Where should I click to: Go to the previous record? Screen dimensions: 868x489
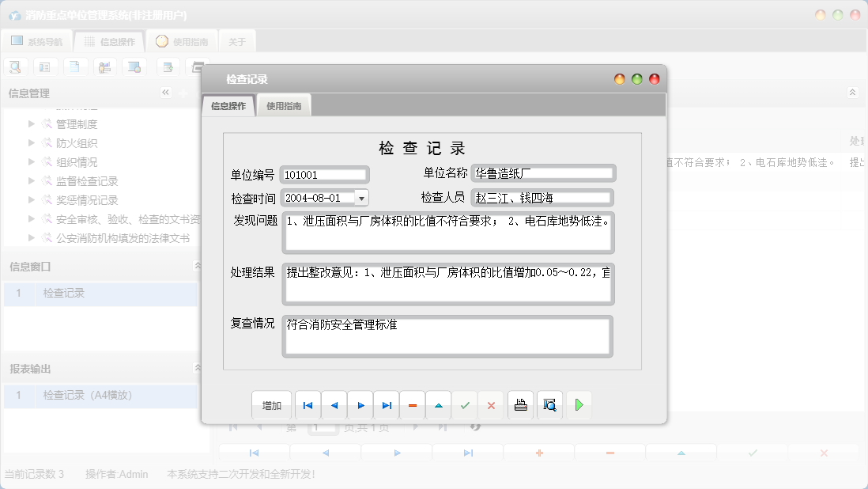[x=334, y=404]
